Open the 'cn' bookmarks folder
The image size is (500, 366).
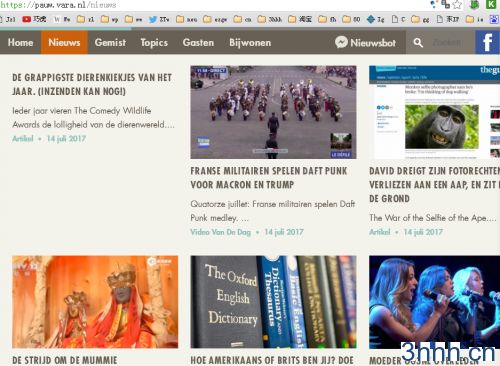pyautogui.click(x=242, y=19)
